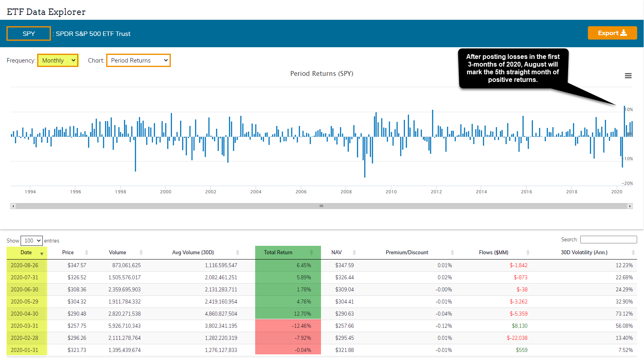Open the Show 100 entries dropdown

(31, 241)
